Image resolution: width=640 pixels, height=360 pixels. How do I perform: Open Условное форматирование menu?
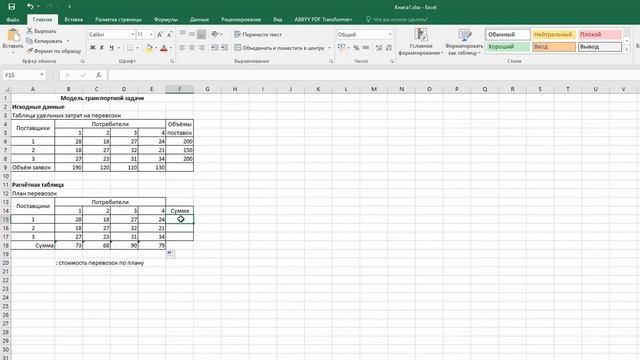pyautogui.click(x=421, y=42)
